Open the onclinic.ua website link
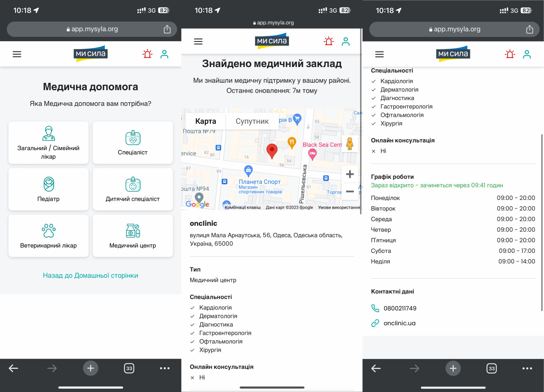 [399, 323]
